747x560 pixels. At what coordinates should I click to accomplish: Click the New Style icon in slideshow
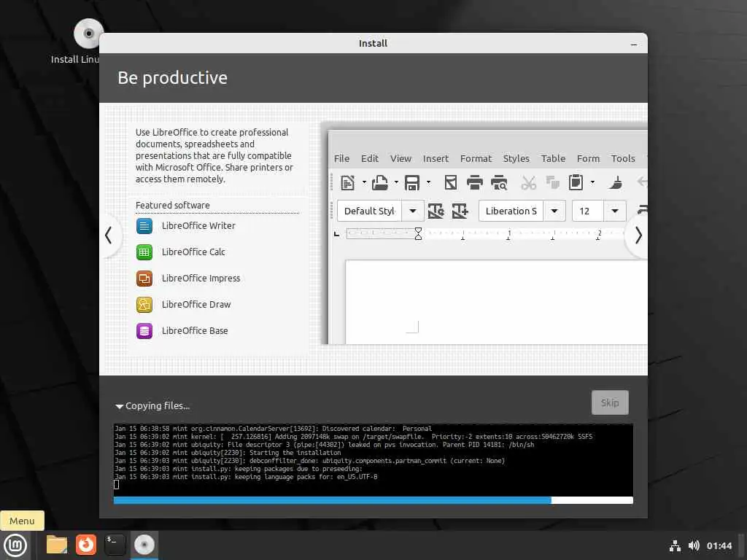point(460,211)
